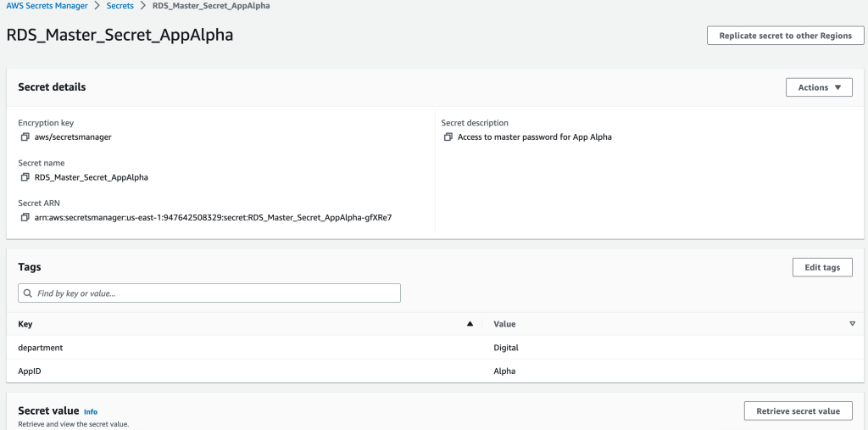Copy the Secret ARN
Viewport: 868px width, 430px height.
25,217
